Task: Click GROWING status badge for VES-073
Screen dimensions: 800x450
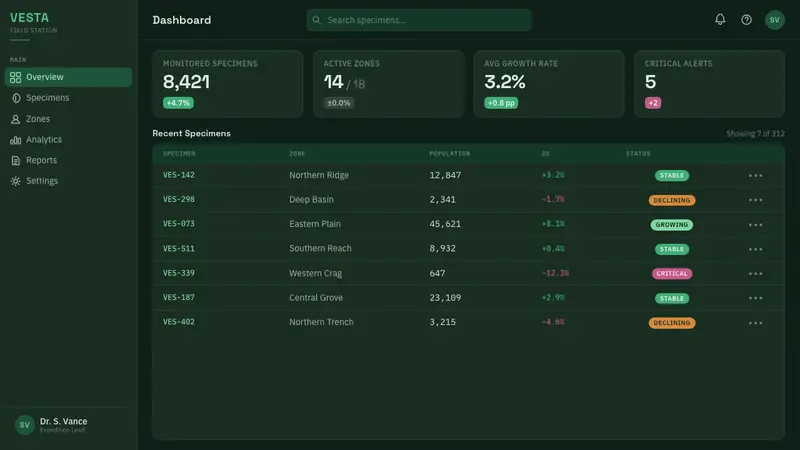Action: (x=671, y=224)
